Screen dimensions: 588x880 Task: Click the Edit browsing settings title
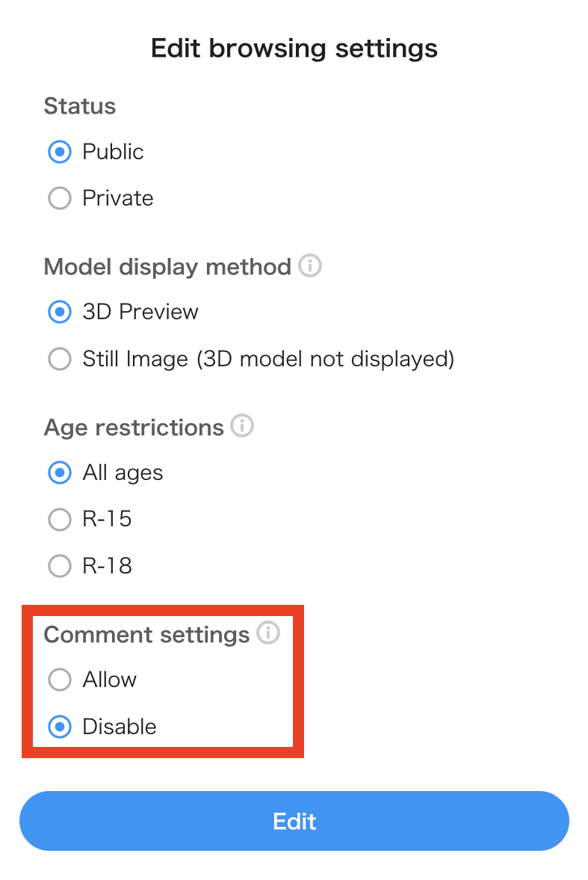(294, 48)
